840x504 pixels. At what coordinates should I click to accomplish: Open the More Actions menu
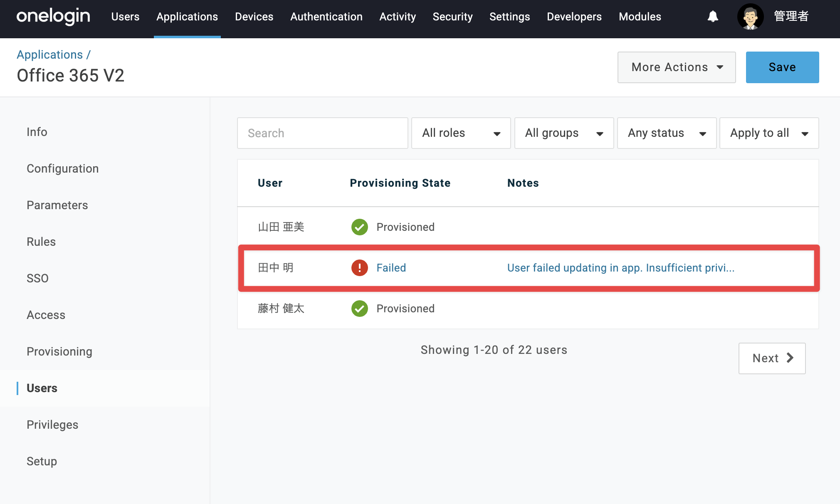(677, 67)
